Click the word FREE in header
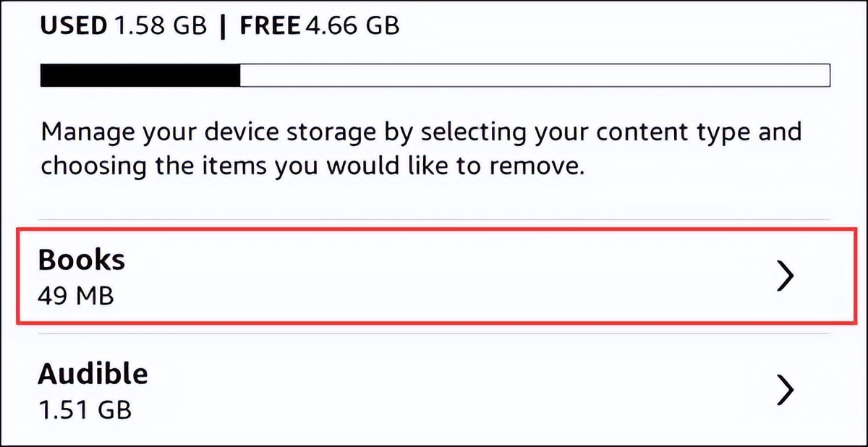 tap(270, 26)
